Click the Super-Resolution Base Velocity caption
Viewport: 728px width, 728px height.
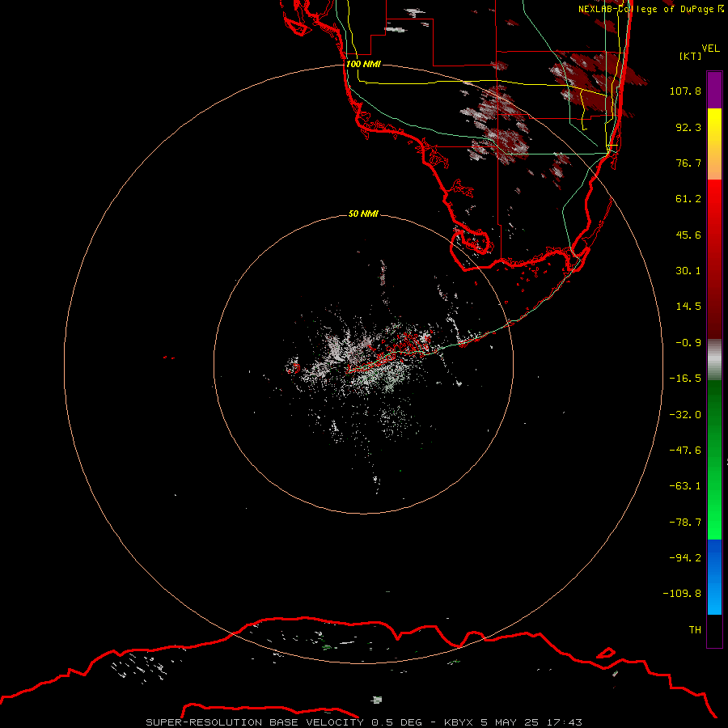click(x=363, y=722)
